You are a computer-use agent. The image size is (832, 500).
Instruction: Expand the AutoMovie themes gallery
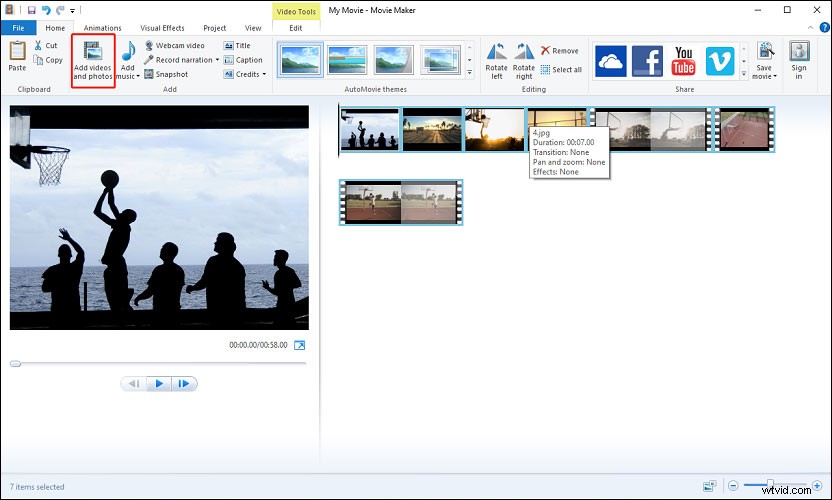point(470,73)
